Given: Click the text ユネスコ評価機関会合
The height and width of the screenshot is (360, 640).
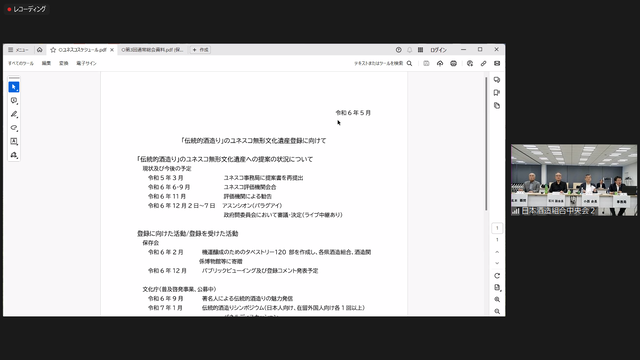Looking at the screenshot, I should 250,187.
